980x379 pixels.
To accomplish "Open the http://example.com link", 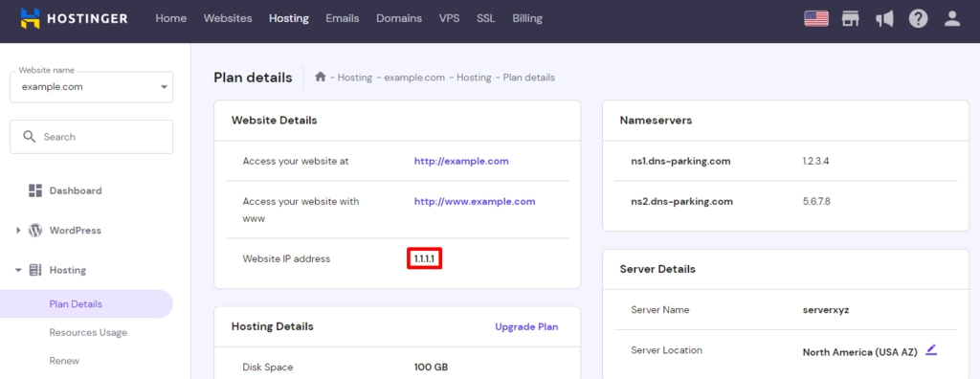I will (x=461, y=161).
